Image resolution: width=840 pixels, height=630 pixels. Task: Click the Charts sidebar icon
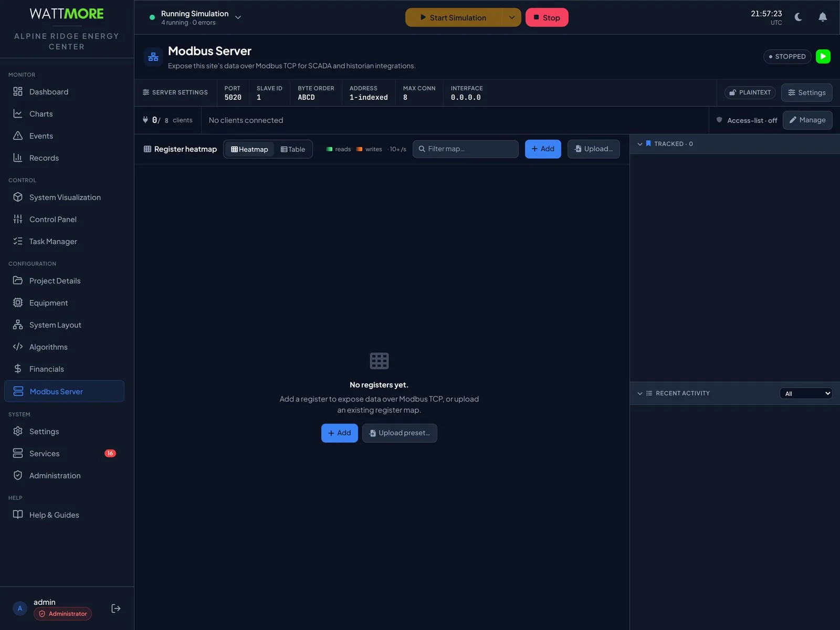tap(18, 113)
